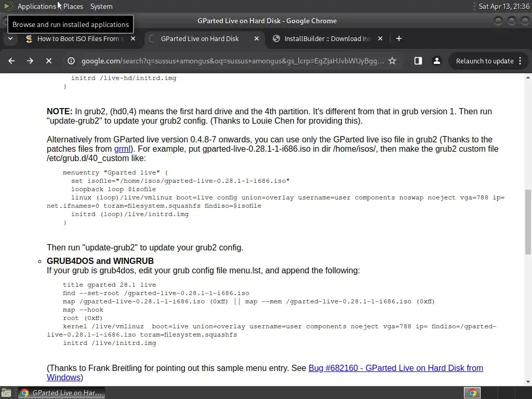The image size is (532, 399).
Task: Click the clock showing Sat Apr 13, 21:36
Action: [504, 6]
